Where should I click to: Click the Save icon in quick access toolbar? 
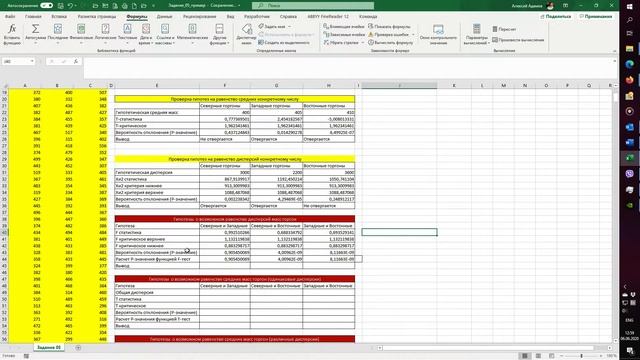(x=60, y=6)
